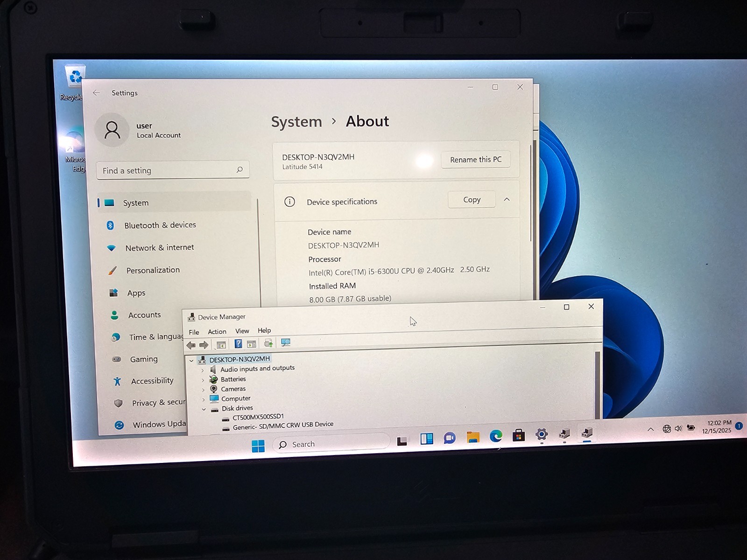Click the forward arrow in Device Manager toolbar
Screen dimensions: 747x560
coord(204,345)
